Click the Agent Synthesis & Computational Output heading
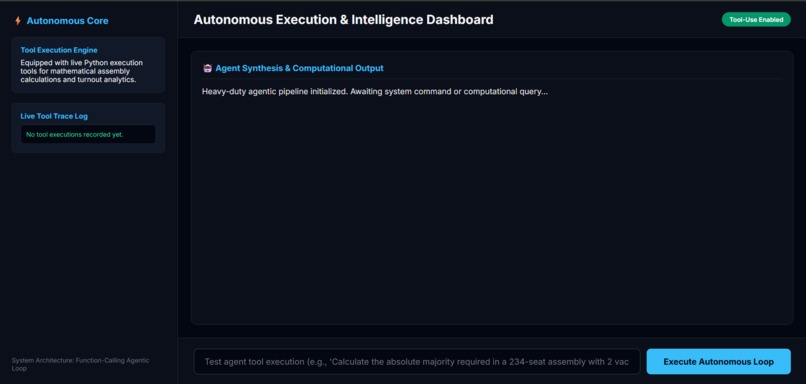 pos(299,68)
